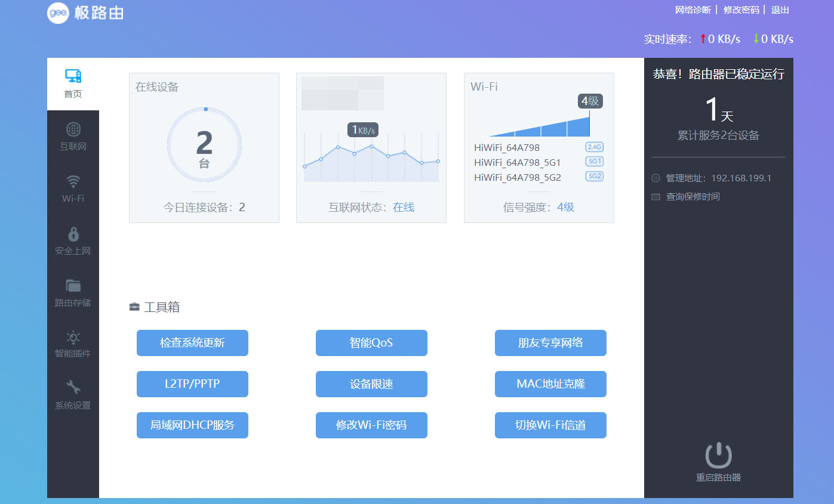
Task: Open the 智能插件 lightbulb icon
Action: click(73, 337)
